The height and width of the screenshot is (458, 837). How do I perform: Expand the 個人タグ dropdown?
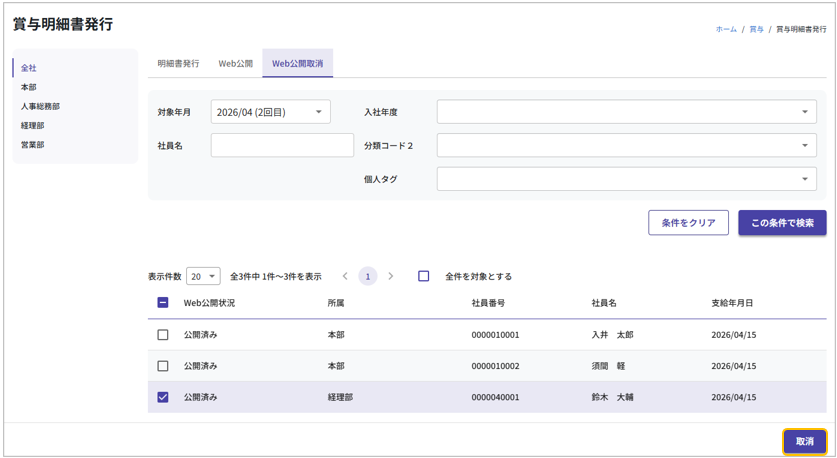(x=626, y=179)
